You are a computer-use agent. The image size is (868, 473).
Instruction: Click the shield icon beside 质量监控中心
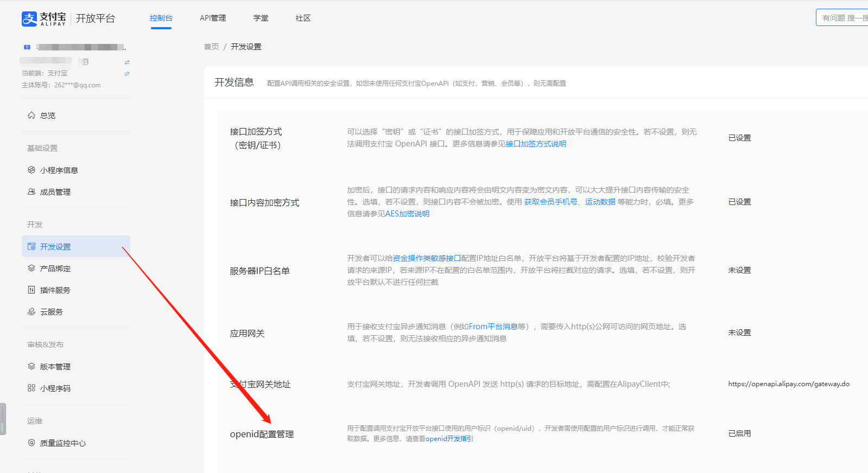31,443
